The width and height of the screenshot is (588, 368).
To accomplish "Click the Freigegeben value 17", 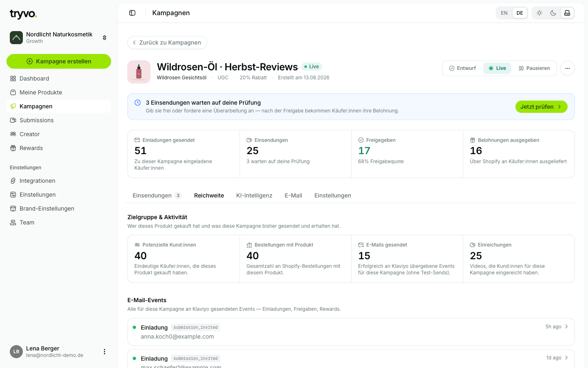I will click(x=364, y=151).
